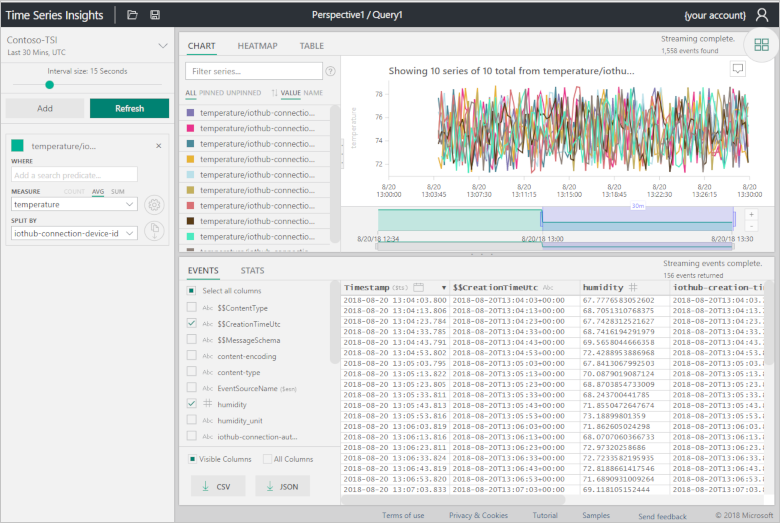
Task: Click the Refresh button
Action: click(129, 108)
